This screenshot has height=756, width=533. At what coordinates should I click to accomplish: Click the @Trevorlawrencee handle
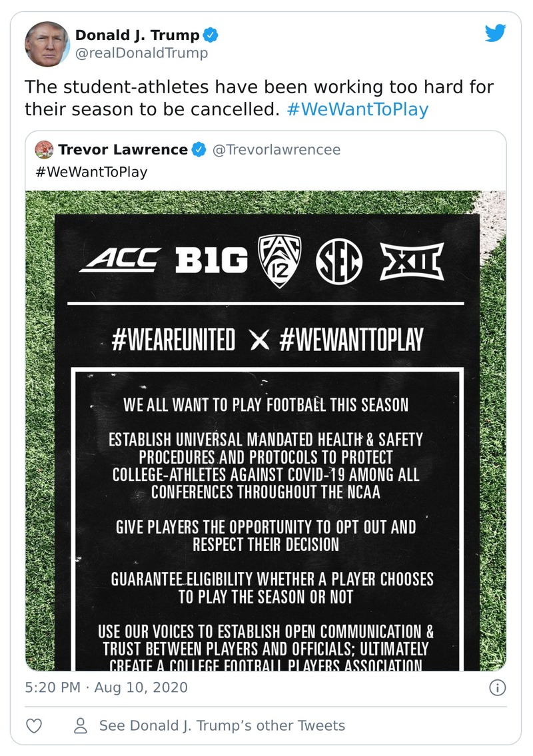tap(276, 150)
